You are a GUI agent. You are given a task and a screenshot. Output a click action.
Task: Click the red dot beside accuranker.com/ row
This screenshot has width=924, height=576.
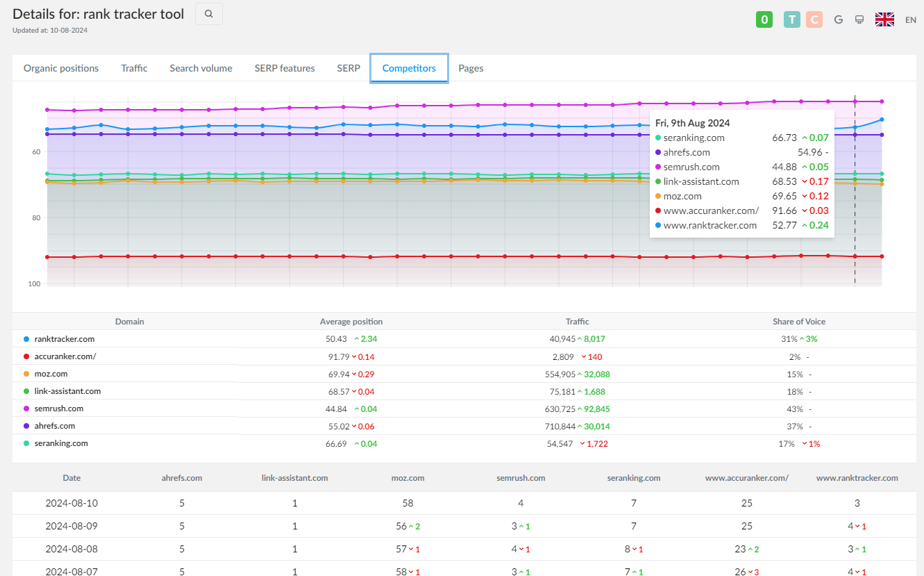coord(26,356)
